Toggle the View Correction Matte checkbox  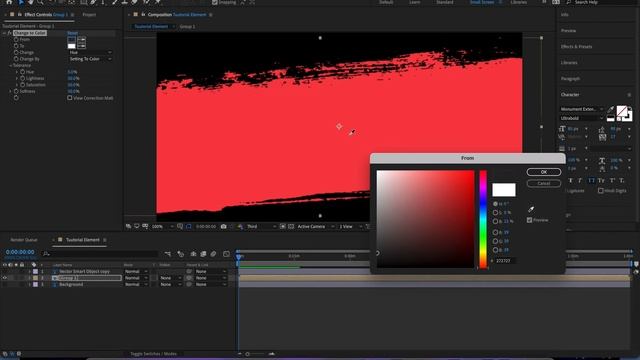pyautogui.click(x=69, y=98)
